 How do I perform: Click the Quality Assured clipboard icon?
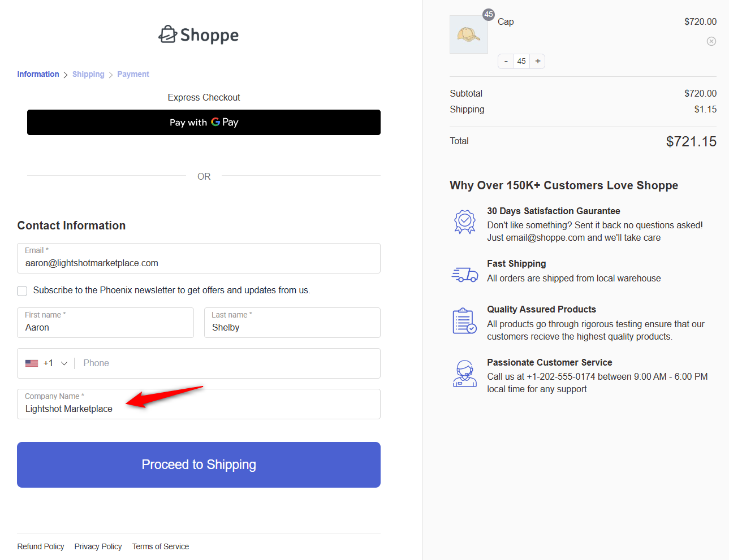tap(465, 321)
